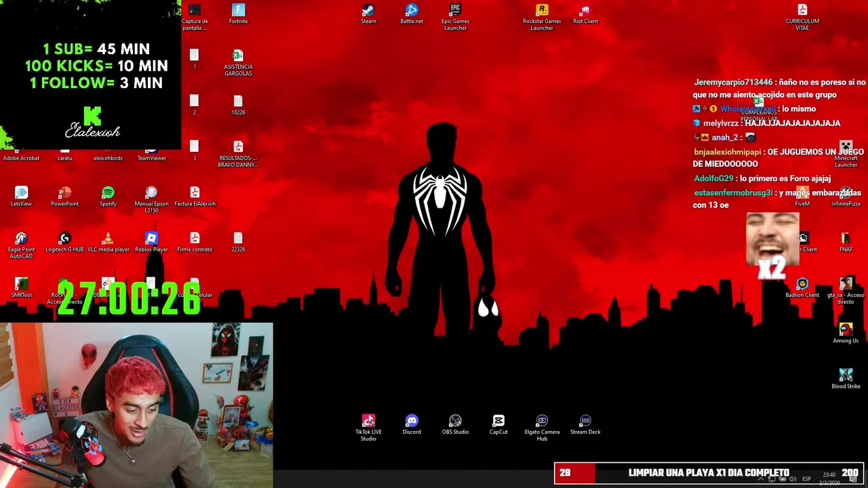Open the Spotify desktop icon
Image resolution: width=868 pixels, height=488 pixels.
click(108, 197)
